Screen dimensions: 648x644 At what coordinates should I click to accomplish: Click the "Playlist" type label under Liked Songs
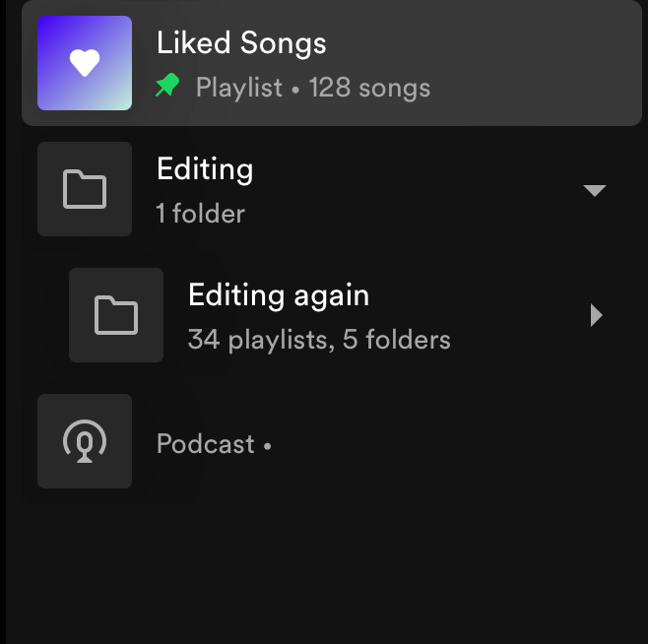pos(239,88)
